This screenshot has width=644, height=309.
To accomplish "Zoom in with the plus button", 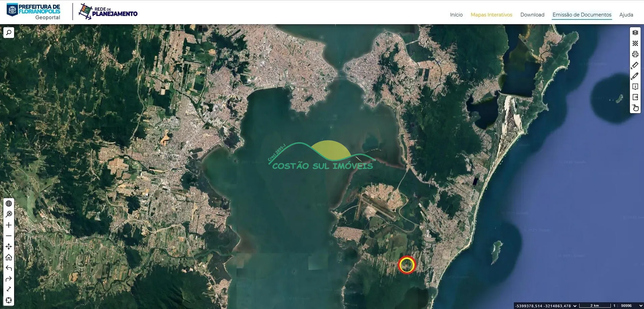I will (x=9, y=225).
